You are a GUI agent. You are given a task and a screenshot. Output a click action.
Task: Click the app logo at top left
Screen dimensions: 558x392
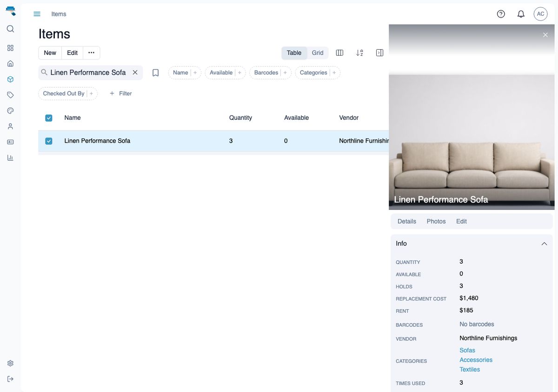point(10,11)
